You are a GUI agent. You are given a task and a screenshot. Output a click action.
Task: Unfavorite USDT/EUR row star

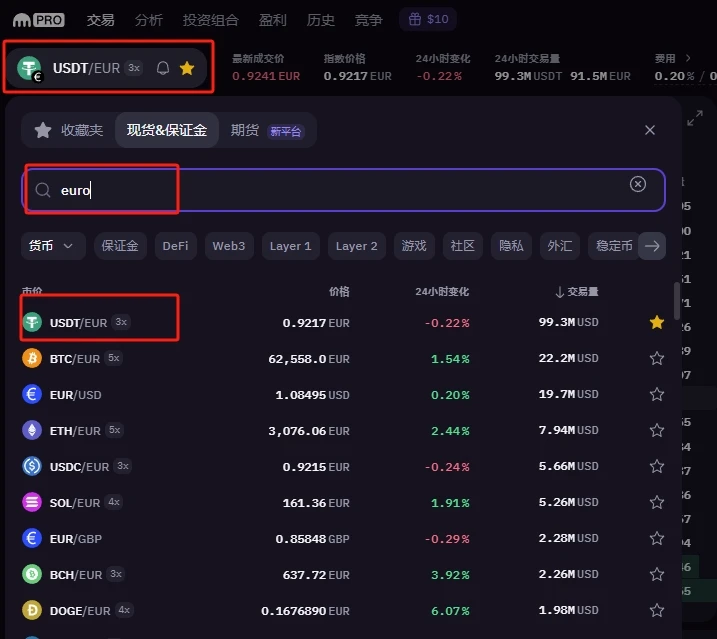click(x=657, y=322)
